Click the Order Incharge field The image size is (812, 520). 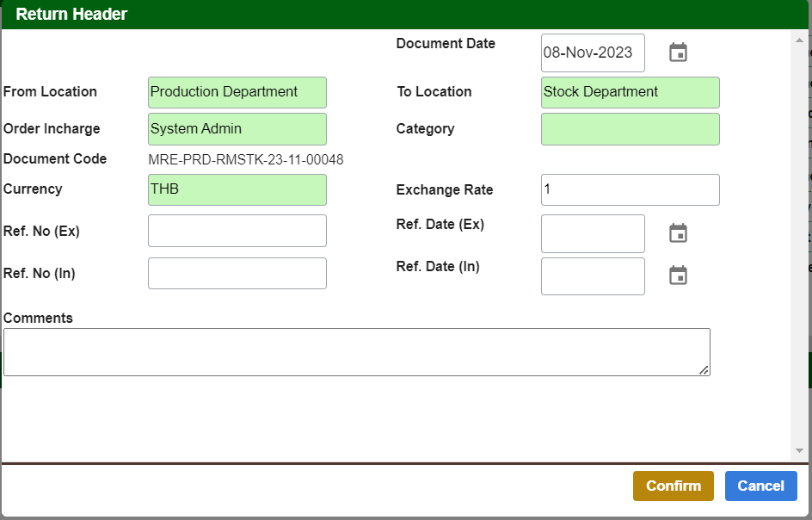point(237,129)
